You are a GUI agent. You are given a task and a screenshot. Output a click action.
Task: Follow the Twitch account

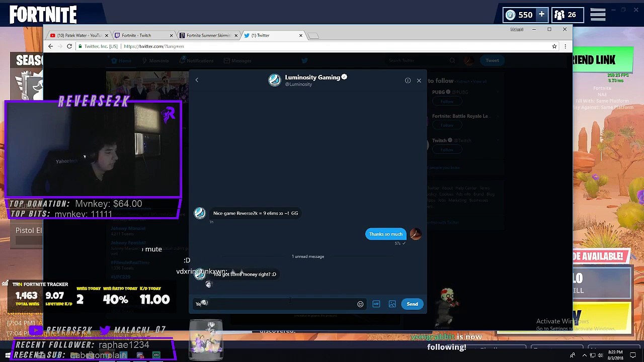tap(447, 150)
